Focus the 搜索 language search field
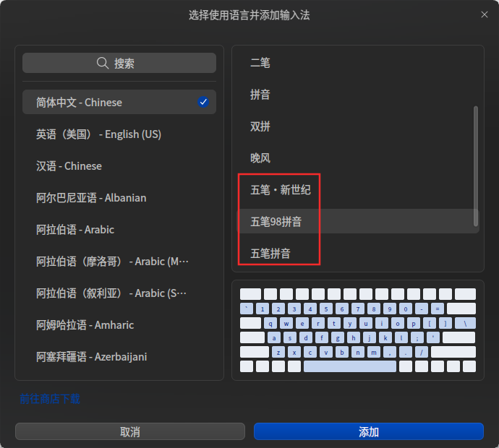This screenshot has width=499, height=448. [x=119, y=63]
